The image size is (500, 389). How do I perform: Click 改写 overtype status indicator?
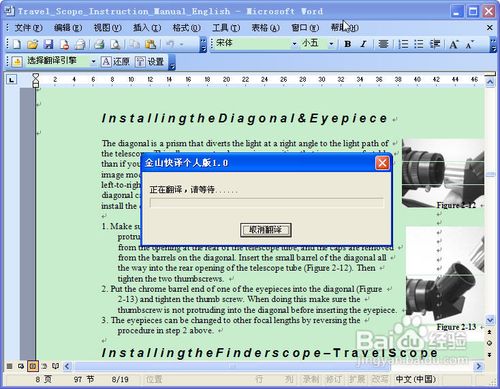(x=380, y=379)
